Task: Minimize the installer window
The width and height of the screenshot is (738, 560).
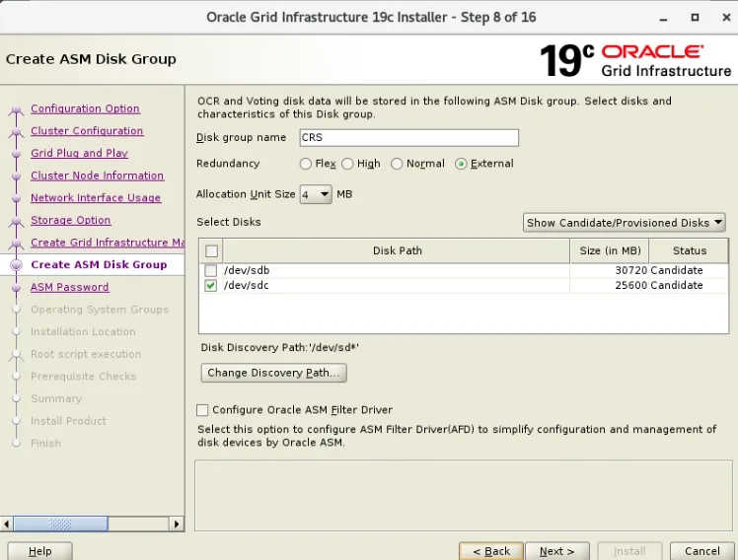Action: pyautogui.click(x=663, y=18)
